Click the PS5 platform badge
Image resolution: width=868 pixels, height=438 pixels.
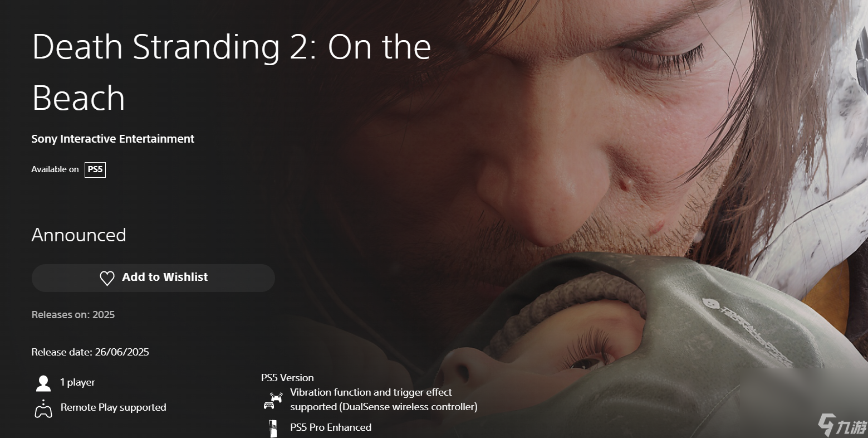[x=95, y=169]
